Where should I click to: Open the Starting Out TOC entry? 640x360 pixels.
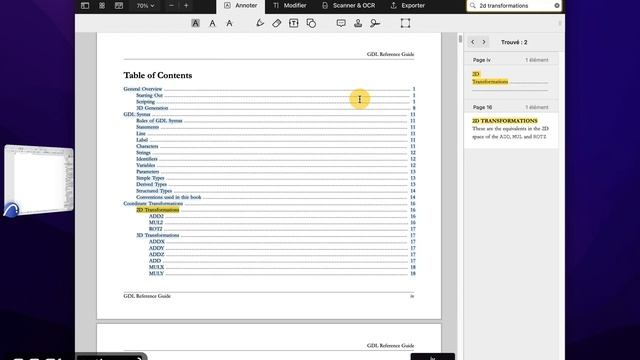point(149,95)
